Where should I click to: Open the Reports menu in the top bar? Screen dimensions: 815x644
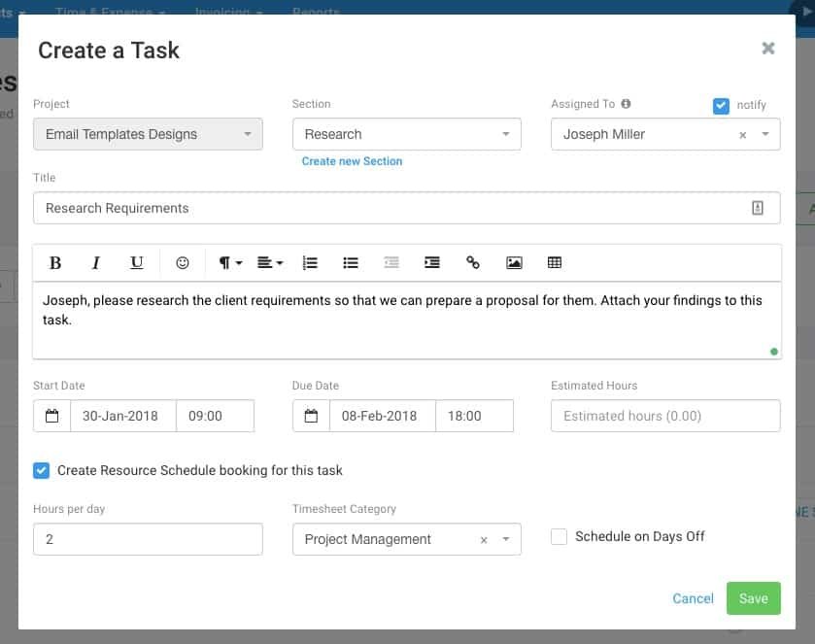(x=316, y=12)
